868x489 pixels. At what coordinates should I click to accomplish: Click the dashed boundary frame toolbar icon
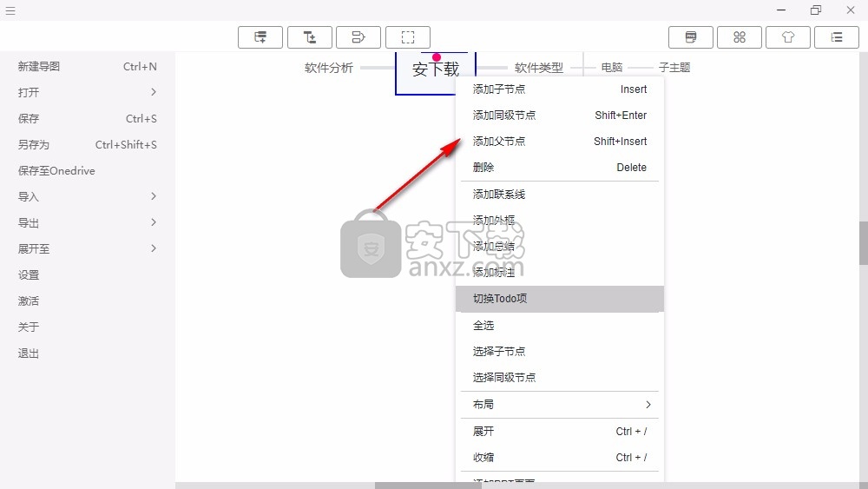point(407,37)
